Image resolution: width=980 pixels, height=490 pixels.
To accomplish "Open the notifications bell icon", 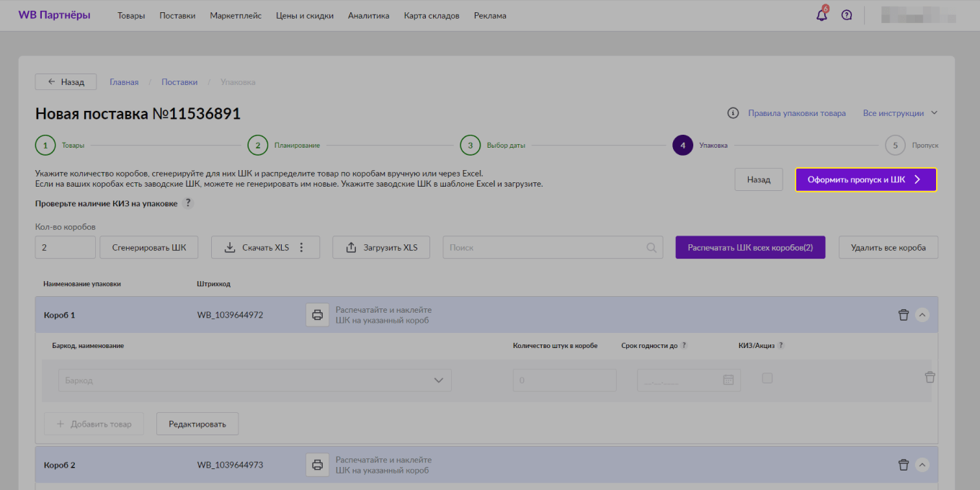I will pyautogui.click(x=821, y=15).
